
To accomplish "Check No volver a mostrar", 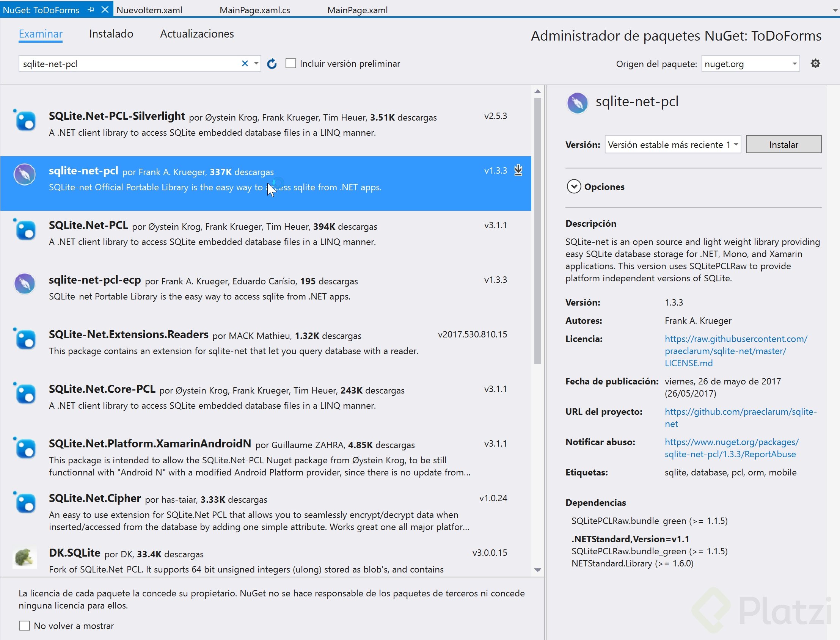I will point(25,626).
